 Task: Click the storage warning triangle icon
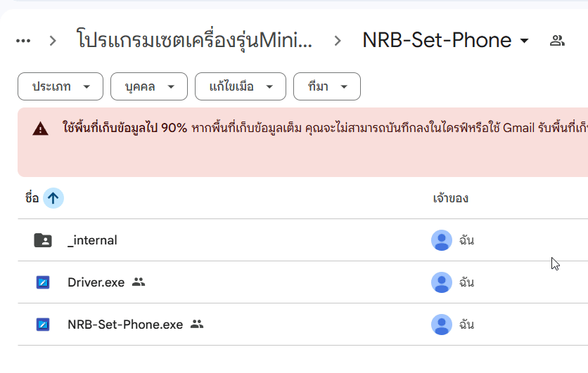[x=40, y=129]
